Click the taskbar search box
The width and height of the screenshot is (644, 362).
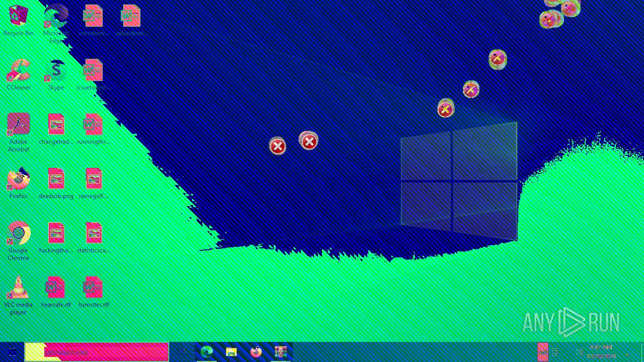[97, 352]
